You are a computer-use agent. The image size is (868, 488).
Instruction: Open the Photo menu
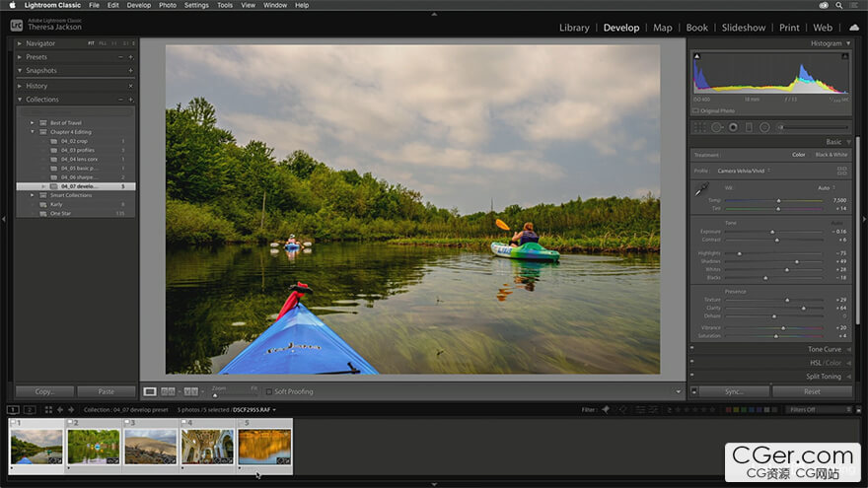(168, 5)
